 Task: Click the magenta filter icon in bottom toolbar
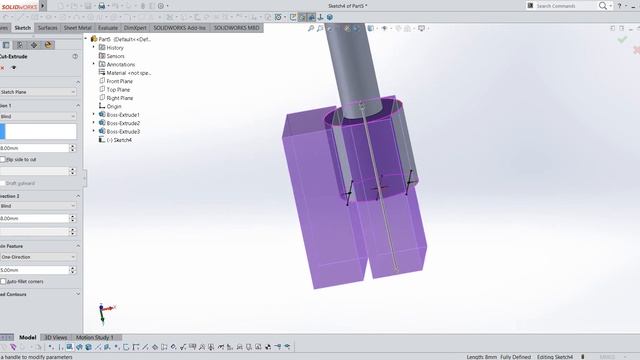pyautogui.click(x=13, y=347)
